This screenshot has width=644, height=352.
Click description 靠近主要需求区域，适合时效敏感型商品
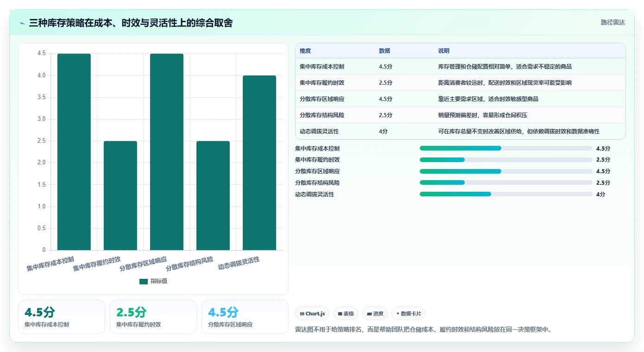[488, 99]
